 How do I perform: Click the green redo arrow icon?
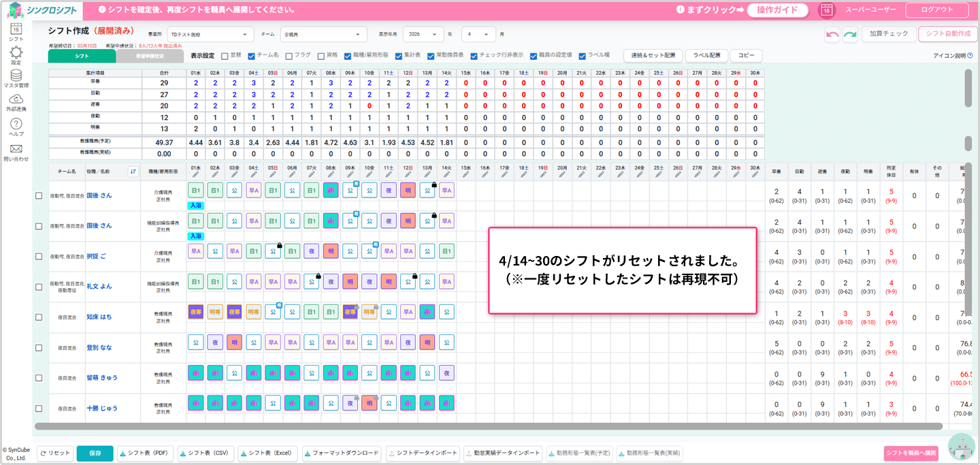point(849,34)
